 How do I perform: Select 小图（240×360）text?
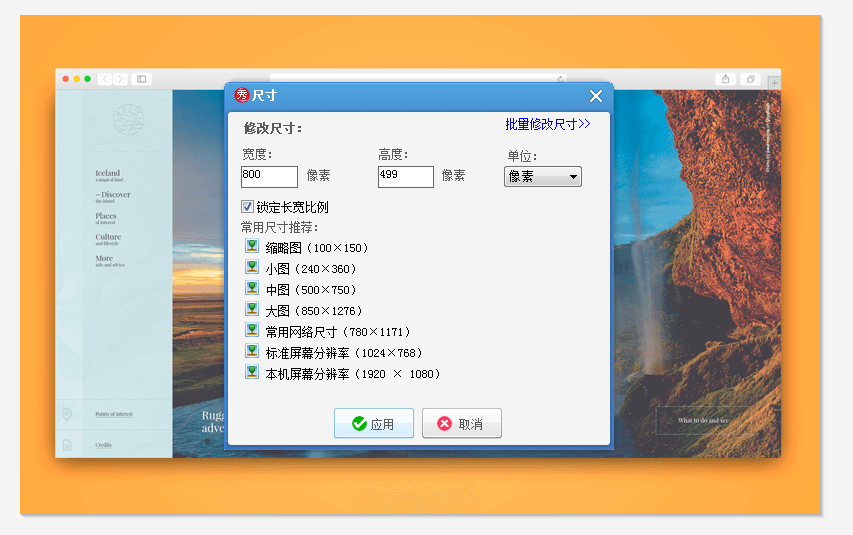(311, 269)
